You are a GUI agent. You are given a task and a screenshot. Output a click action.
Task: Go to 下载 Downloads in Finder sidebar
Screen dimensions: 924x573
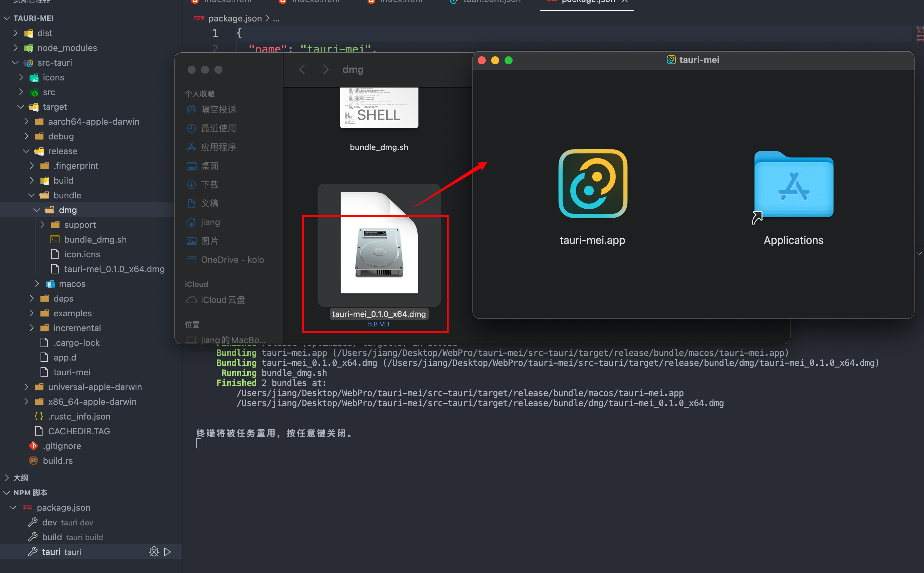(209, 185)
